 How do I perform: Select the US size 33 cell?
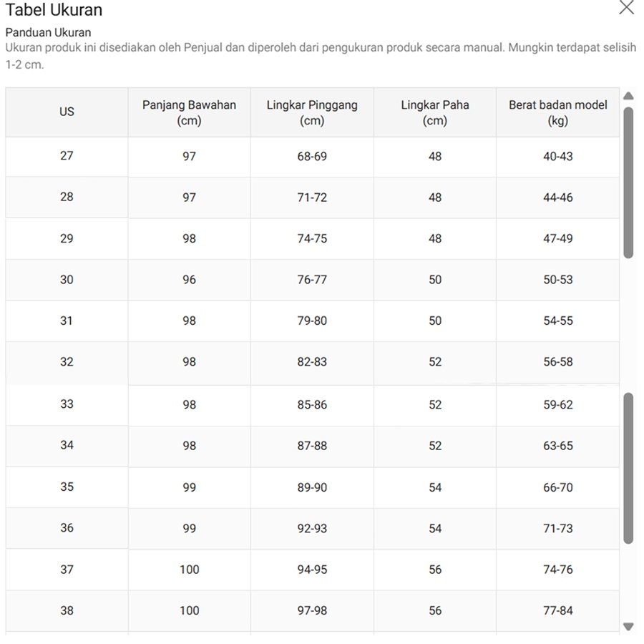click(67, 404)
